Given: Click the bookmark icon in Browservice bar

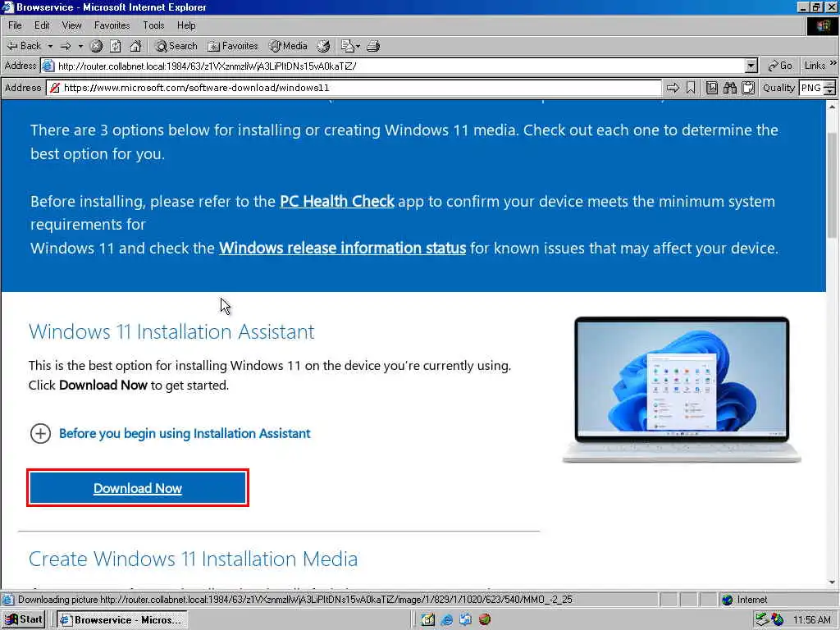Looking at the screenshot, I should coord(691,88).
